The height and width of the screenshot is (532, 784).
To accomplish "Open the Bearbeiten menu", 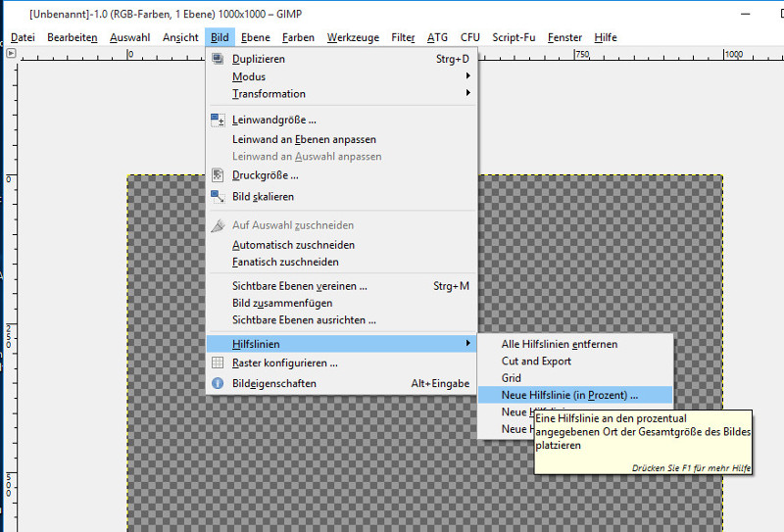I will coord(72,37).
